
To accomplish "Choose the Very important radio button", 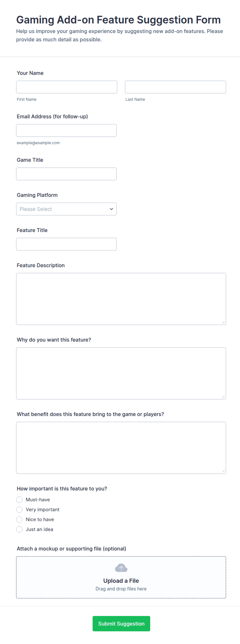I will [19, 510].
